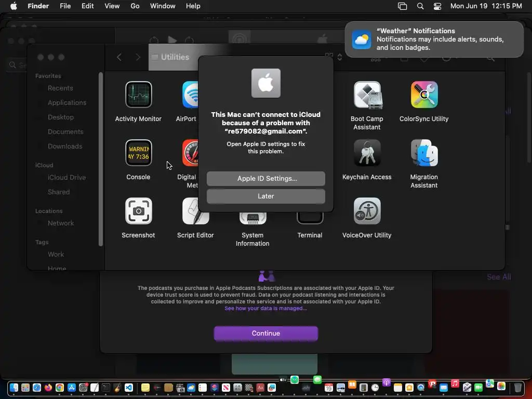Viewport: 532px width, 399px height.
Task: Launch Google Chrome from the Dock
Action: pyautogui.click(x=60, y=388)
